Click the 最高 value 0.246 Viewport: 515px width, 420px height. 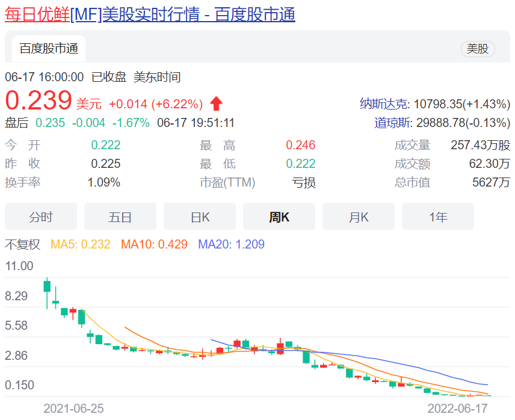(x=301, y=145)
